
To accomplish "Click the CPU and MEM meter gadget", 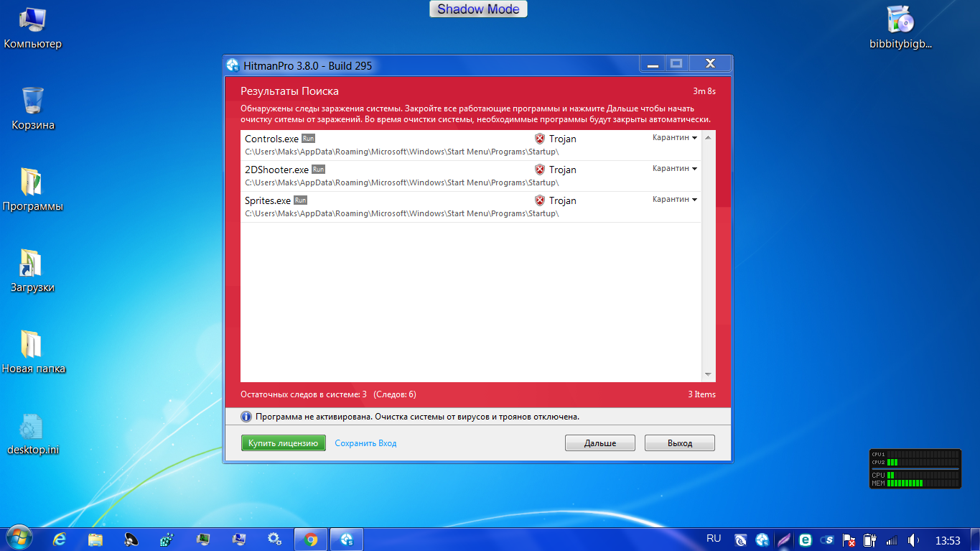I will point(915,468).
